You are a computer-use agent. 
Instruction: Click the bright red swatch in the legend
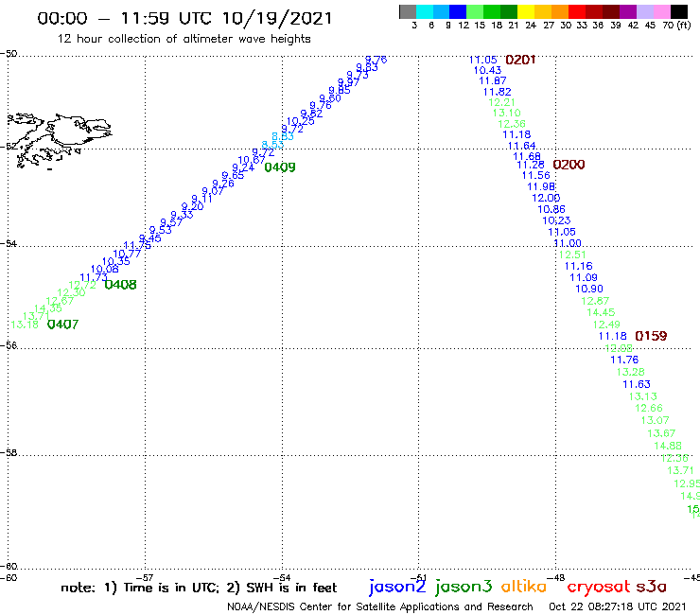pyautogui.click(x=576, y=11)
